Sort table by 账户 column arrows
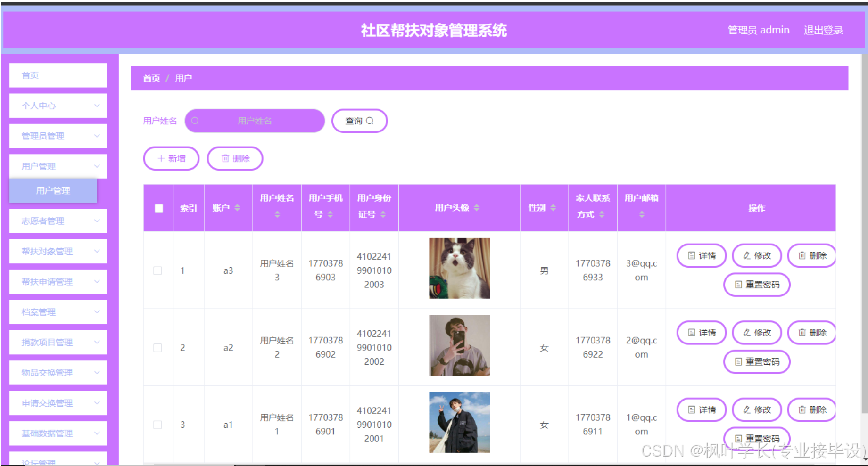 [237, 208]
